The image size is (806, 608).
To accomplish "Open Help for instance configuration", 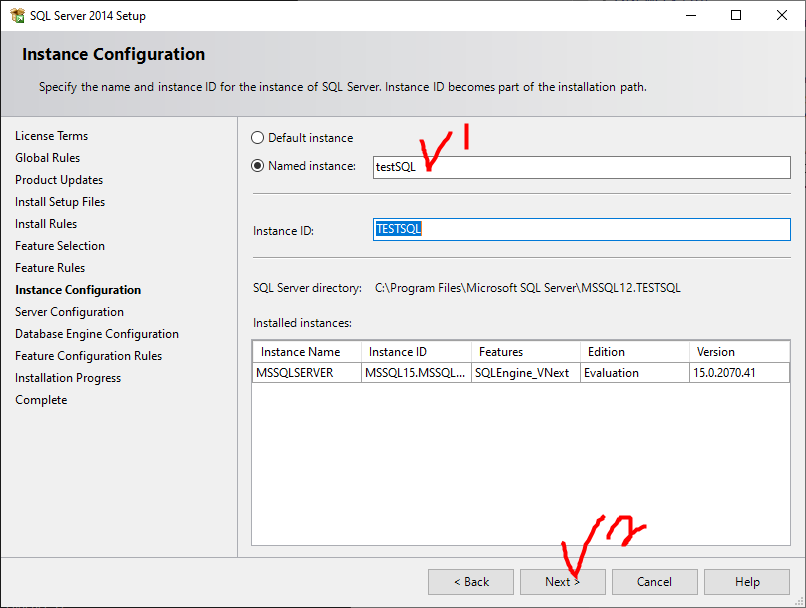I will [747, 582].
